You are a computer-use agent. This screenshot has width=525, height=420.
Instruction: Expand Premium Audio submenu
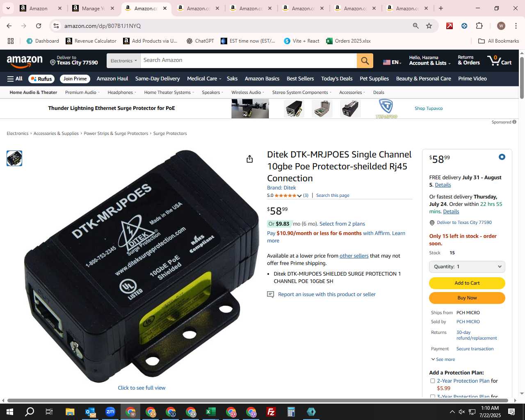(82, 92)
